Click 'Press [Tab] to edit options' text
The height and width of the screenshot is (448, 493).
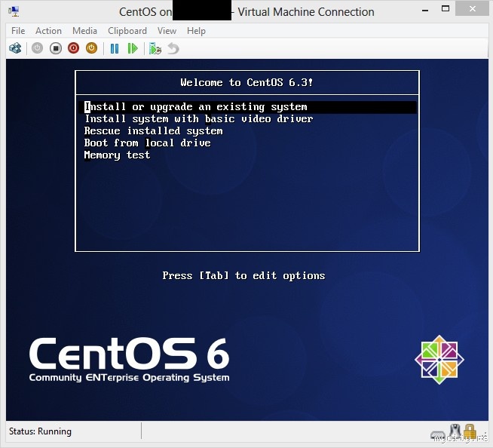point(243,275)
